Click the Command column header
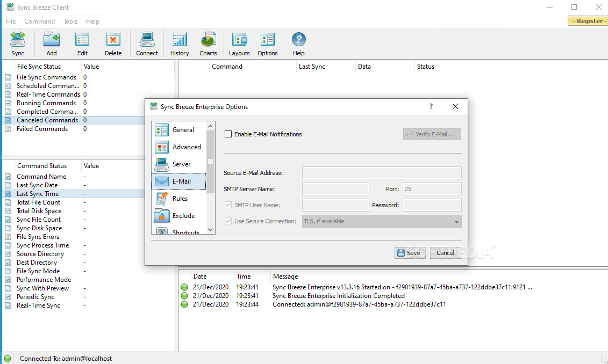 [253, 67]
